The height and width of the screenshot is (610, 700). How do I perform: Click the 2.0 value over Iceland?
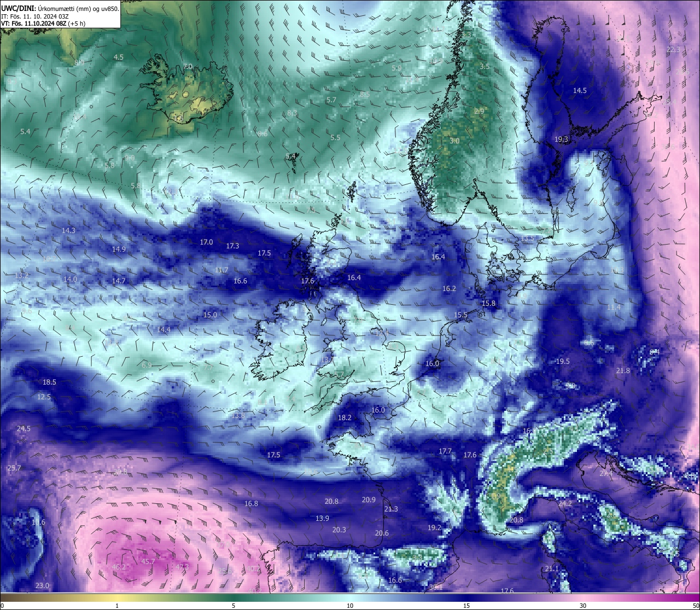click(x=188, y=66)
